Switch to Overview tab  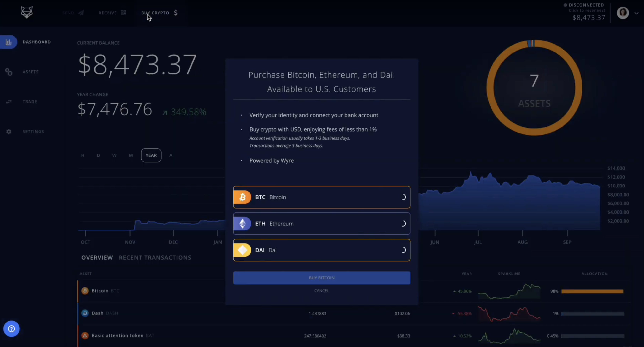[x=97, y=258]
